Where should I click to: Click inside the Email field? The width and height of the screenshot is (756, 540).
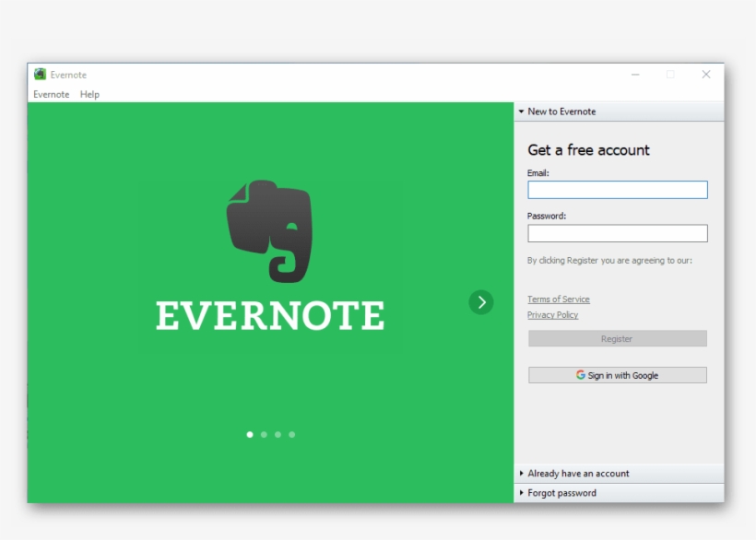618,190
